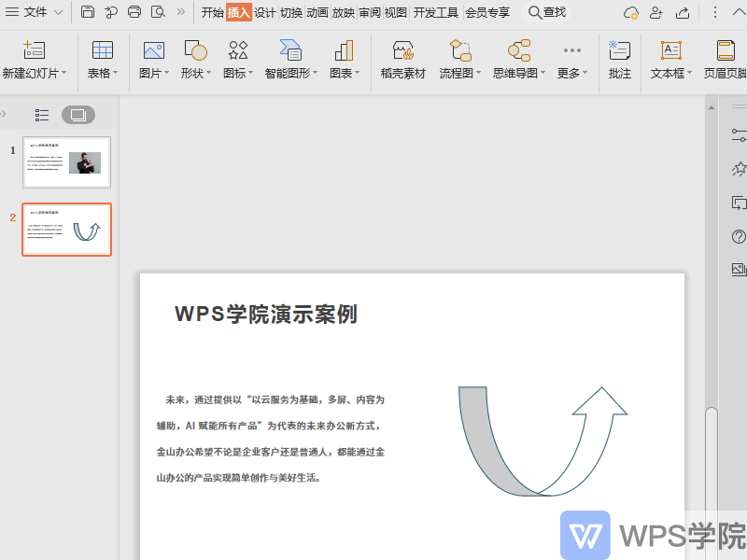Select slide 2 thumbnail
This screenshot has height=560, width=747.
coord(66,230)
